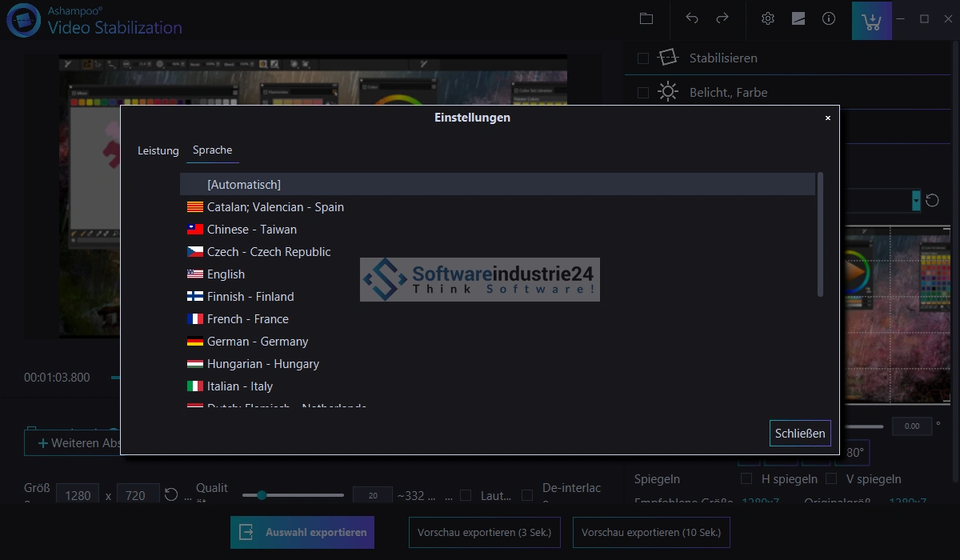The height and width of the screenshot is (560, 960).
Task: Toggle the light/dark theme icon
Action: pos(798,18)
